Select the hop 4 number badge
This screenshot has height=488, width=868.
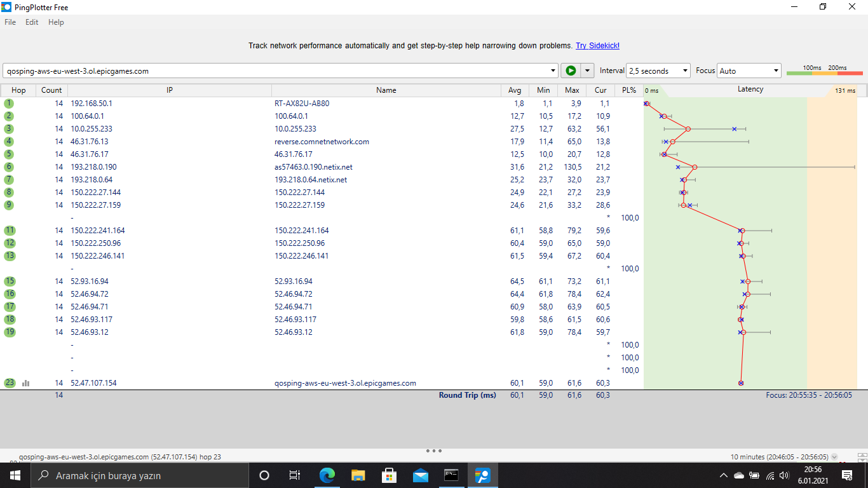pos(10,141)
